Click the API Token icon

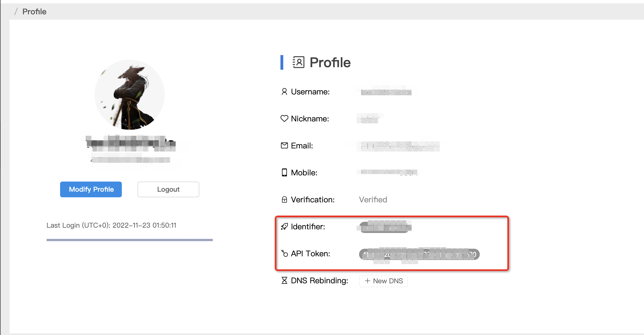[x=284, y=253]
